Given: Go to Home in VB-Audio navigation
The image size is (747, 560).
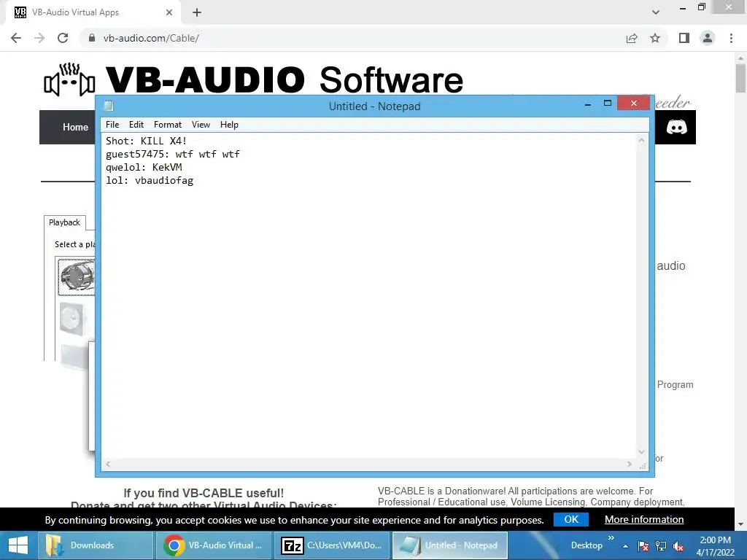Looking at the screenshot, I should [x=75, y=127].
